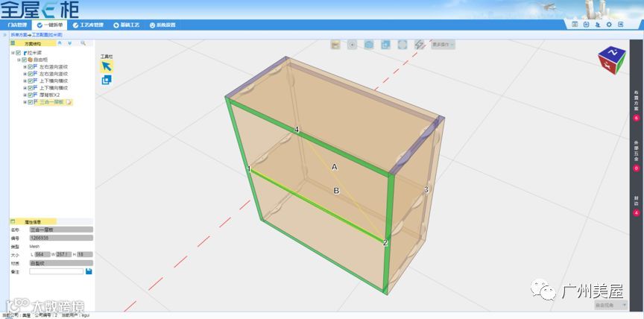644x319 pixels.
Task: Click expand-all down chevrons in 方案结构 header
Action: pos(70,43)
